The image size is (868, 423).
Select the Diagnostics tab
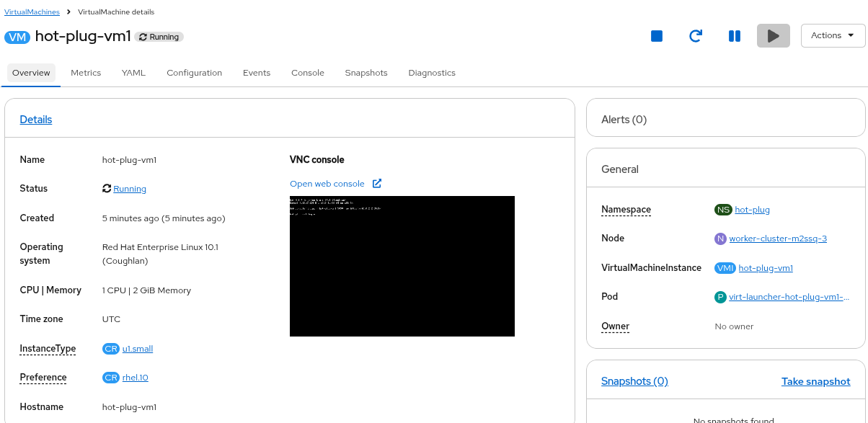tap(432, 73)
